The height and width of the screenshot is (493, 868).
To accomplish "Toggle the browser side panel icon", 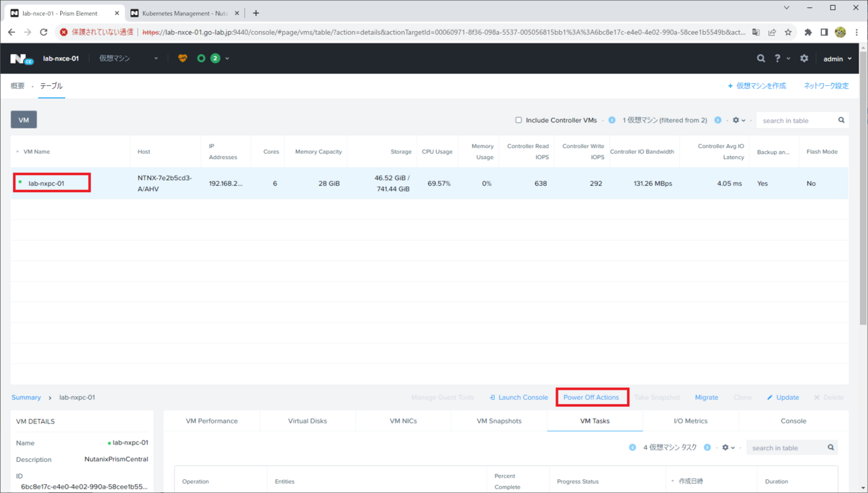I will point(824,32).
